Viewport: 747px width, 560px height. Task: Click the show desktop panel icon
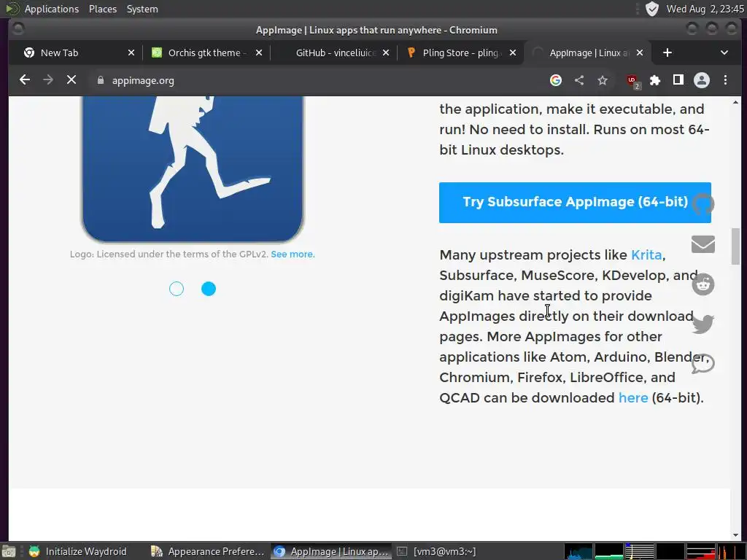coord(9,551)
